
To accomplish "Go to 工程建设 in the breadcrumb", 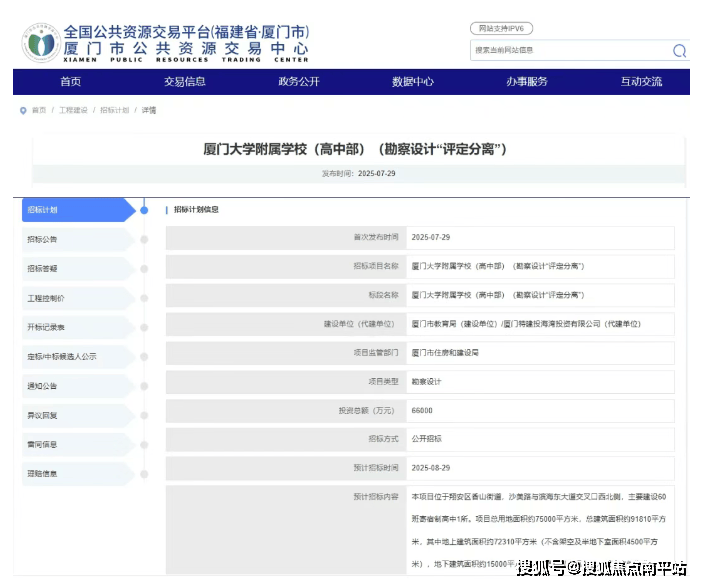I will 73,110.
